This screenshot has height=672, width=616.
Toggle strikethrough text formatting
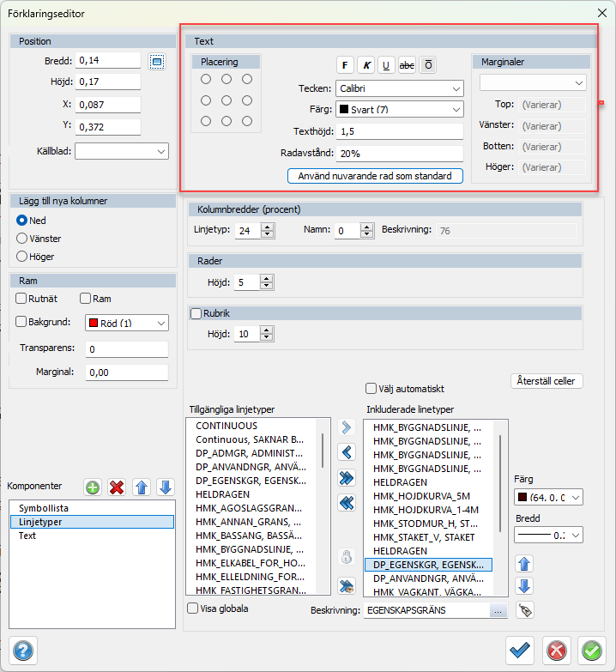click(x=407, y=65)
